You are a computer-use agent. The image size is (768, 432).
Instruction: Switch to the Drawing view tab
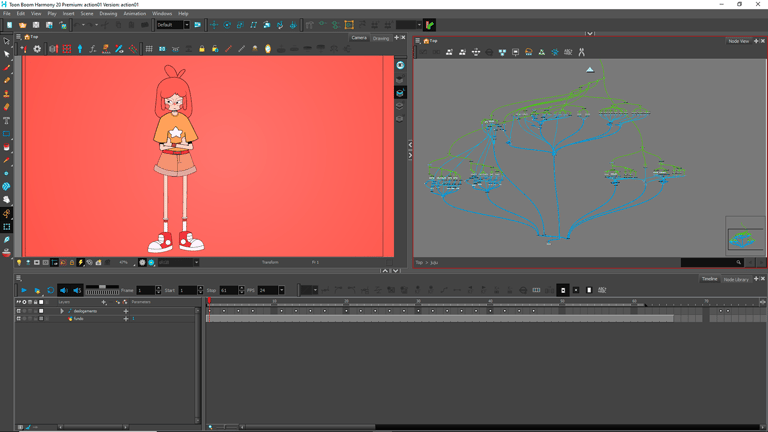[381, 38]
